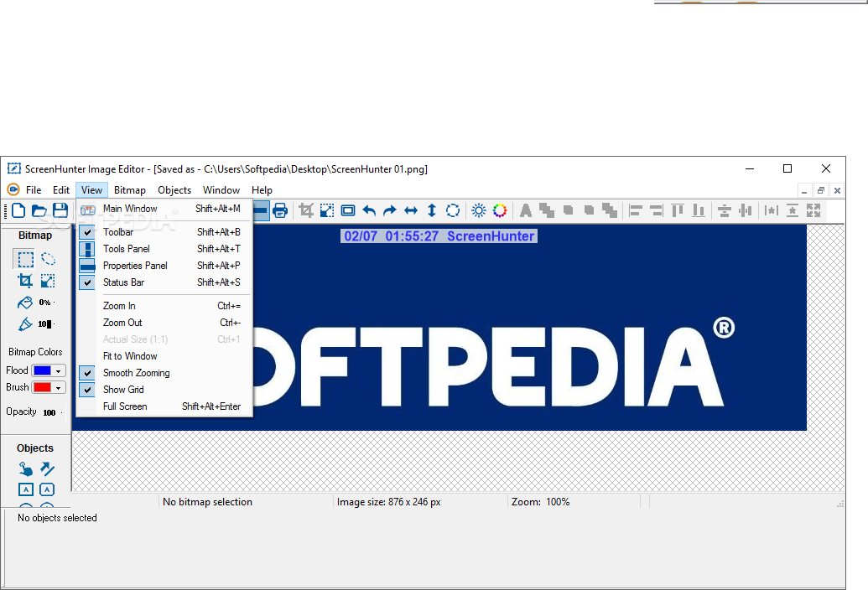Redo the action with the right arrow
Screen dimensions: 868x590
[x=390, y=210]
